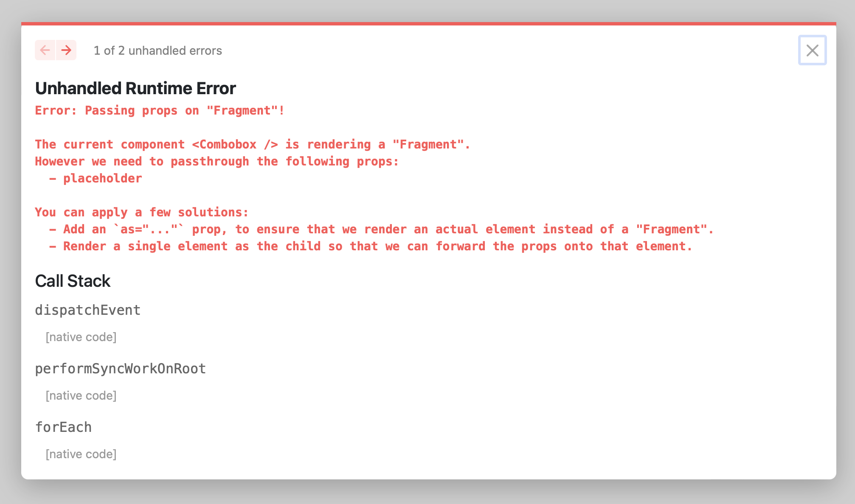
Task: Click the 'Unhandled Runtime Error' heading
Action: [x=135, y=88]
